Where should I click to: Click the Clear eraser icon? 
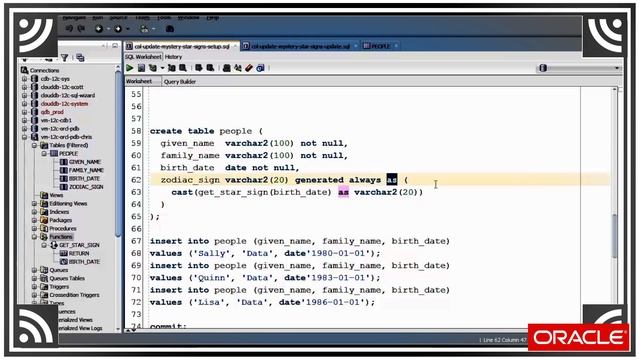(249, 68)
